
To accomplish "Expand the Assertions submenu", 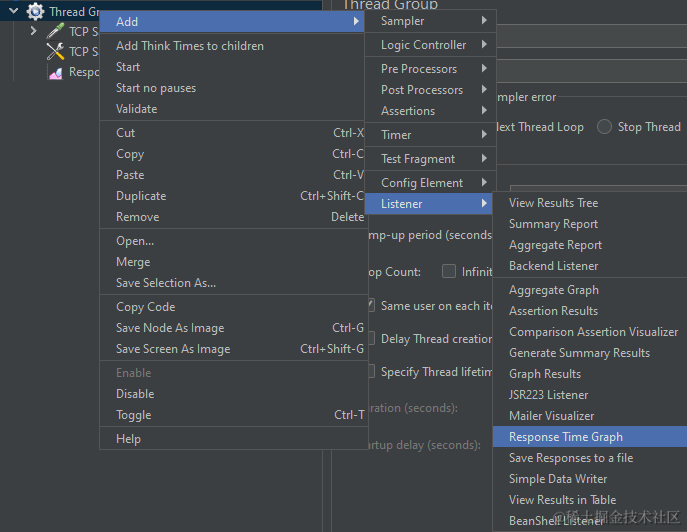I will coord(430,111).
